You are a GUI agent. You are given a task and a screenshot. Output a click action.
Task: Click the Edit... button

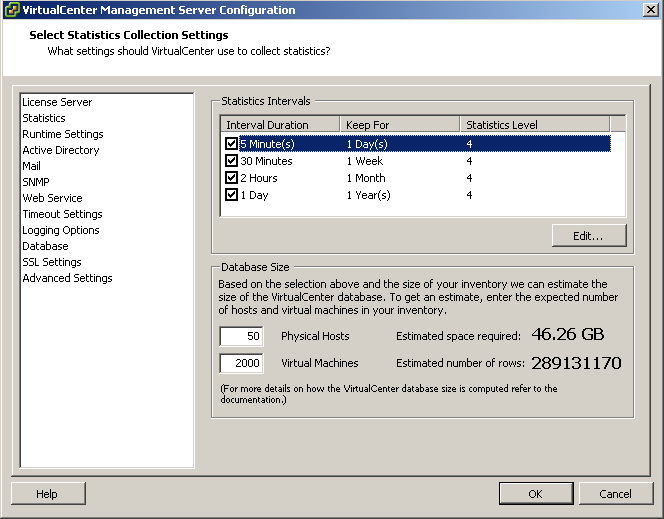pos(589,236)
